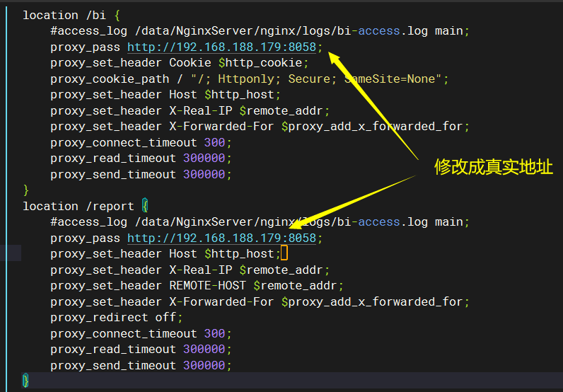Click the yellow 修改成真实地址 annotation text
563x392 pixels.
coord(493,168)
